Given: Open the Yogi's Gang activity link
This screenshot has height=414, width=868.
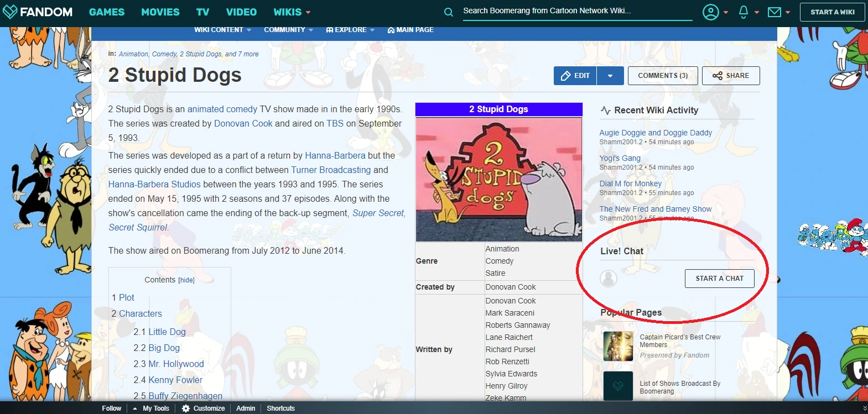Looking at the screenshot, I should point(620,158).
